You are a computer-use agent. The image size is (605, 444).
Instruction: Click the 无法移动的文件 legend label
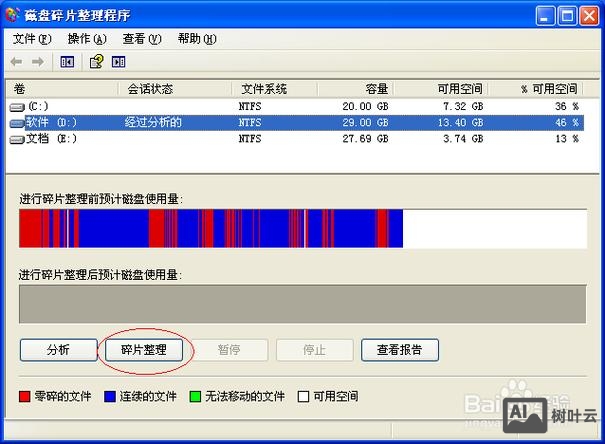(x=245, y=396)
